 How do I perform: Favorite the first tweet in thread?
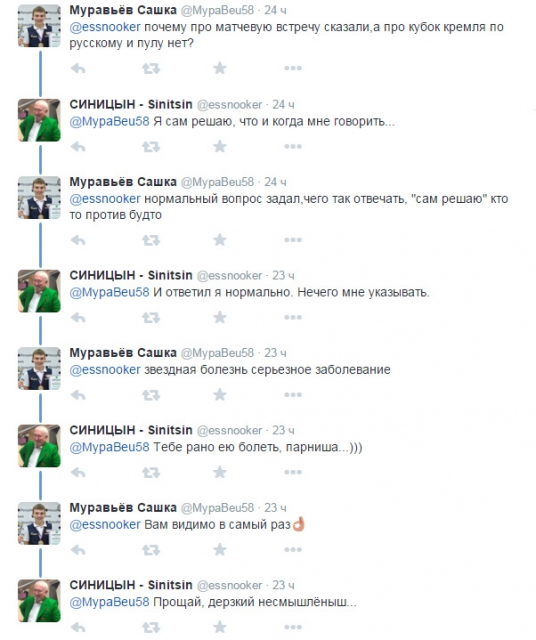click(220, 68)
